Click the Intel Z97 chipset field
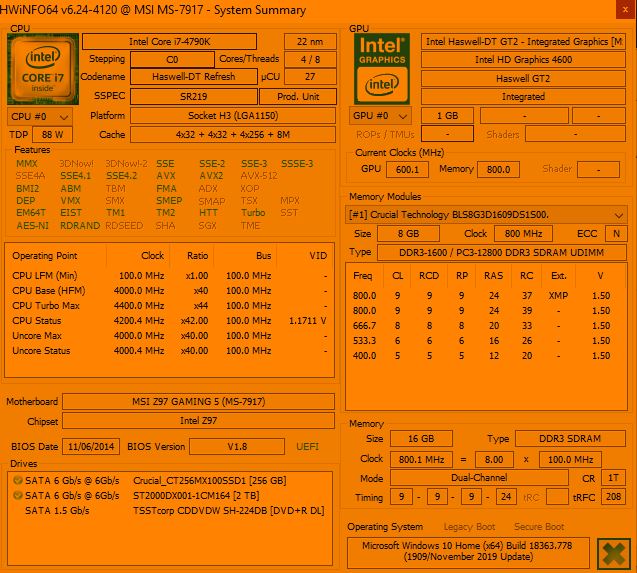 199,421
